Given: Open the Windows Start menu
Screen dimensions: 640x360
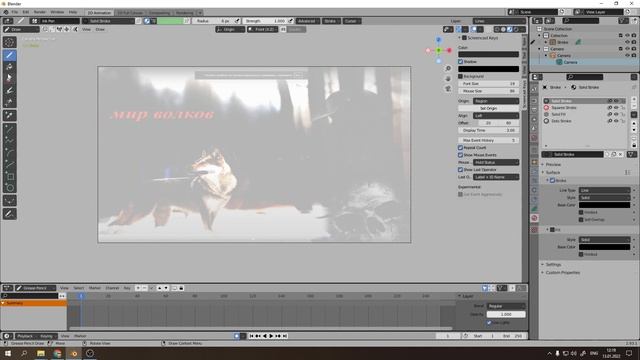Looking at the screenshot, I should point(8,353).
